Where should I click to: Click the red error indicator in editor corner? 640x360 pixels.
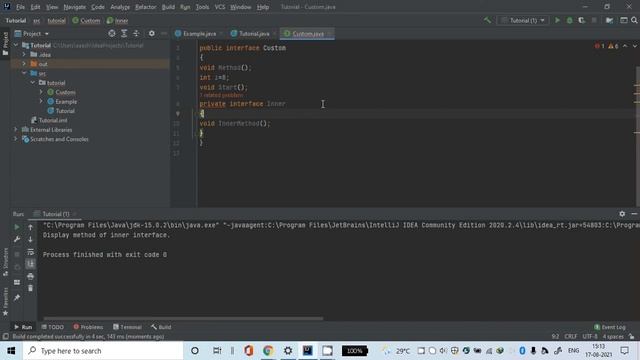coord(600,46)
